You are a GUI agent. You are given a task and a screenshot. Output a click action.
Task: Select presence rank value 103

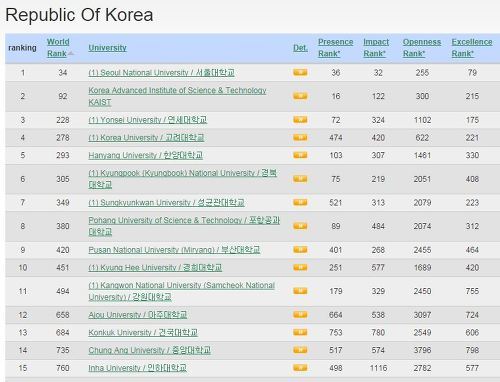point(336,155)
